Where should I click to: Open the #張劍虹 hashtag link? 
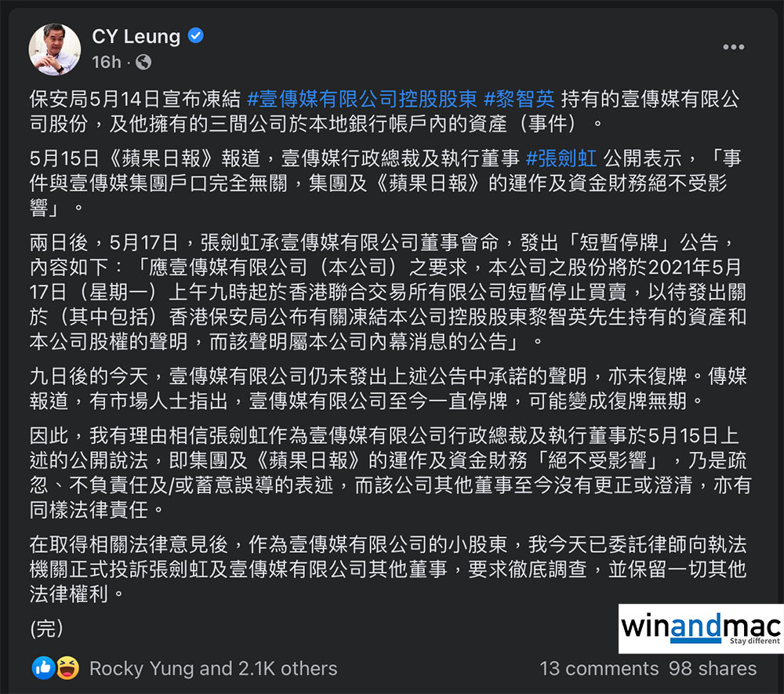(x=561, y=158)
